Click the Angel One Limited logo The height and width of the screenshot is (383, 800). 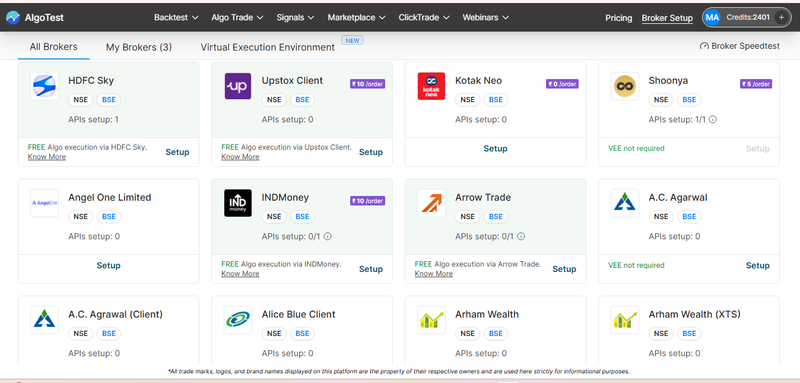[x=44, y=203]
